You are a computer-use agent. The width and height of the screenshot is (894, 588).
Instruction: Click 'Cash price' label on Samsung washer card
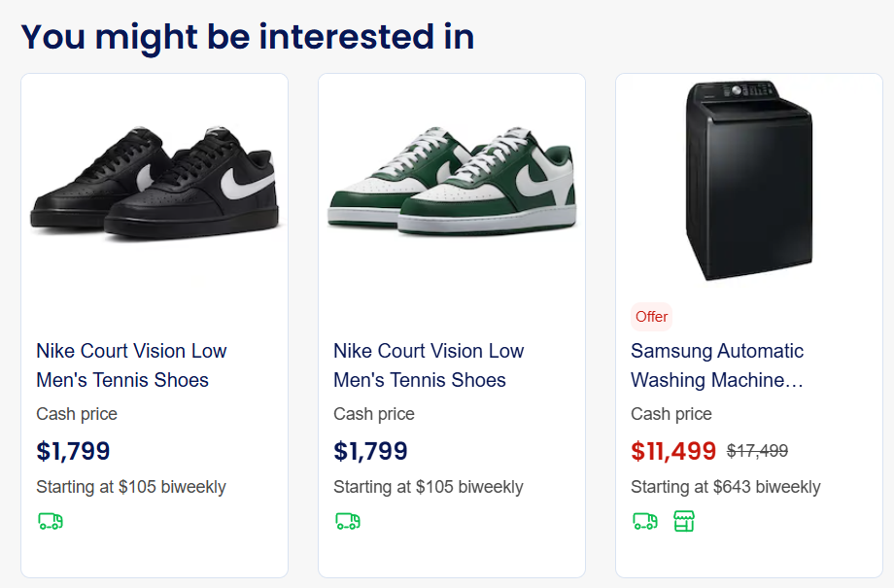[x=670, y=414]
